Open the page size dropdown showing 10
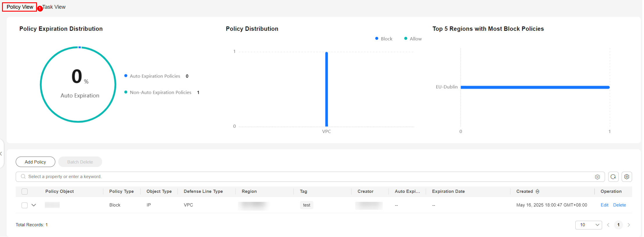Viewport: 644px width, 237px height. [x=588, y=225]
